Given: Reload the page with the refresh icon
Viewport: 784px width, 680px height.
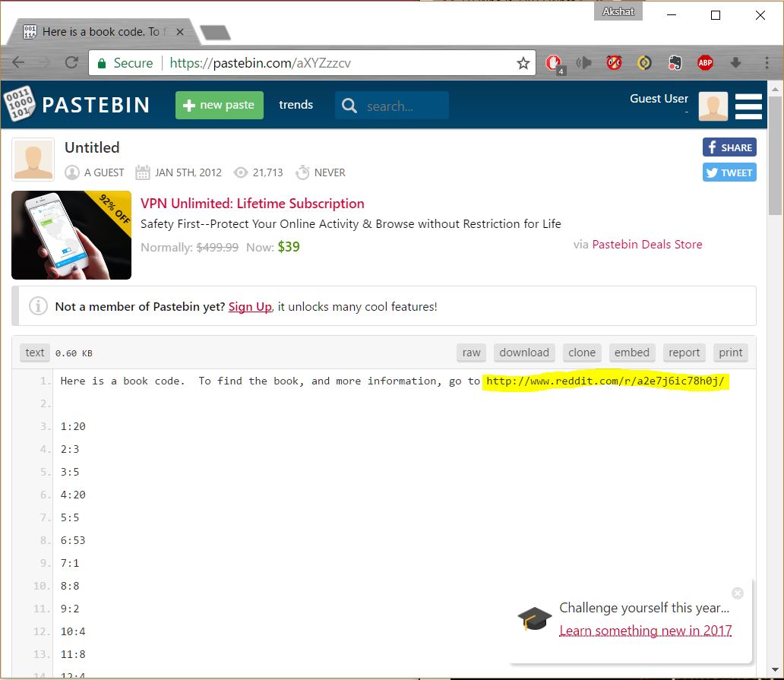Looking at the screenshot, I should point(71,62).
